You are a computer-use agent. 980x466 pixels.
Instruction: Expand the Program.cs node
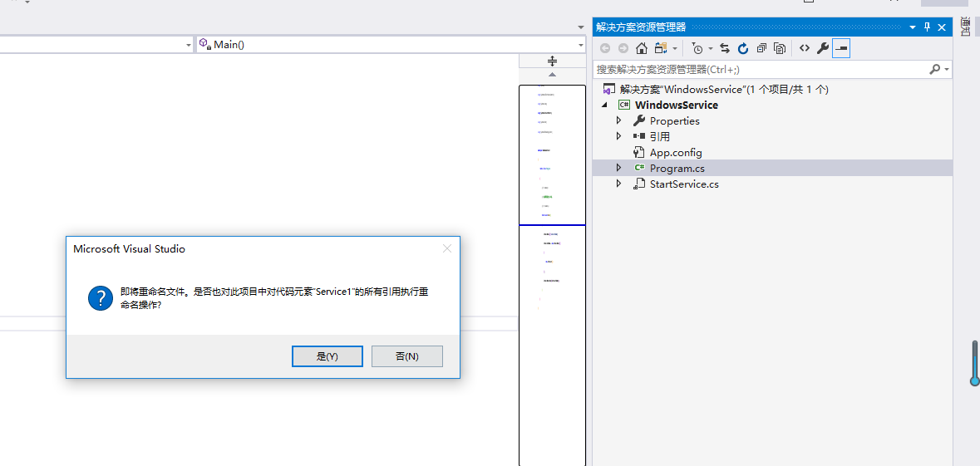(x=618, y=168)
